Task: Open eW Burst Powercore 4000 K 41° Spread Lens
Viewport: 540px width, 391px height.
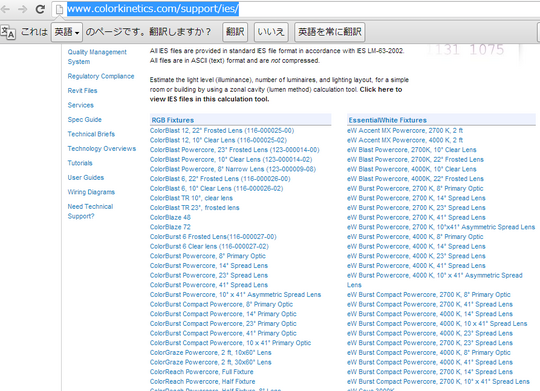Action: 416,266
